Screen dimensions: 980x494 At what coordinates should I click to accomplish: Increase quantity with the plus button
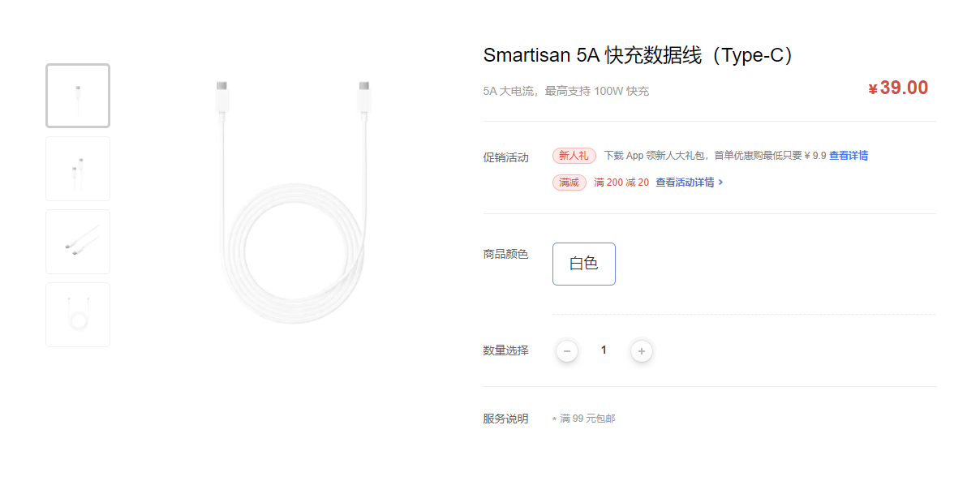pos(642,351)
